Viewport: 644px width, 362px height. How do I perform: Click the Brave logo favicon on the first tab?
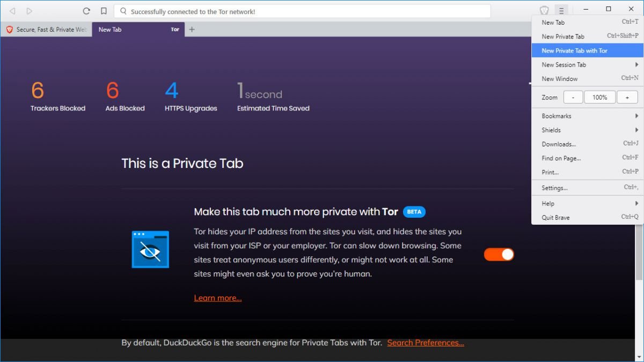pos(9,29)
